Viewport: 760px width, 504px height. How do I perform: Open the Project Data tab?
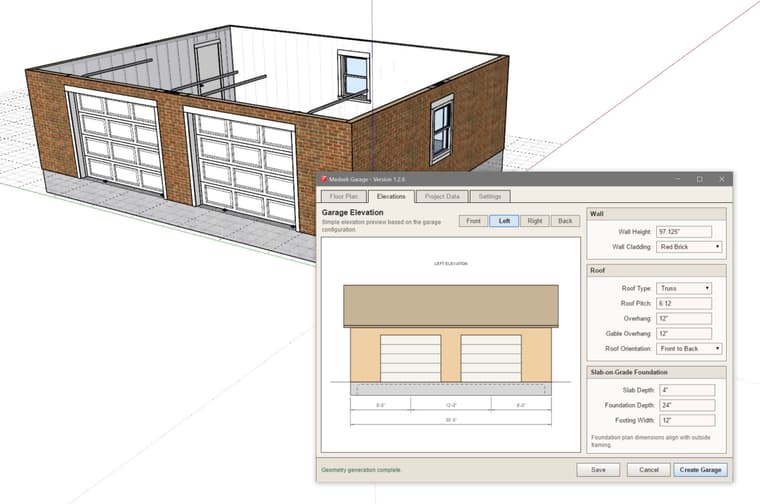point(442,196)
